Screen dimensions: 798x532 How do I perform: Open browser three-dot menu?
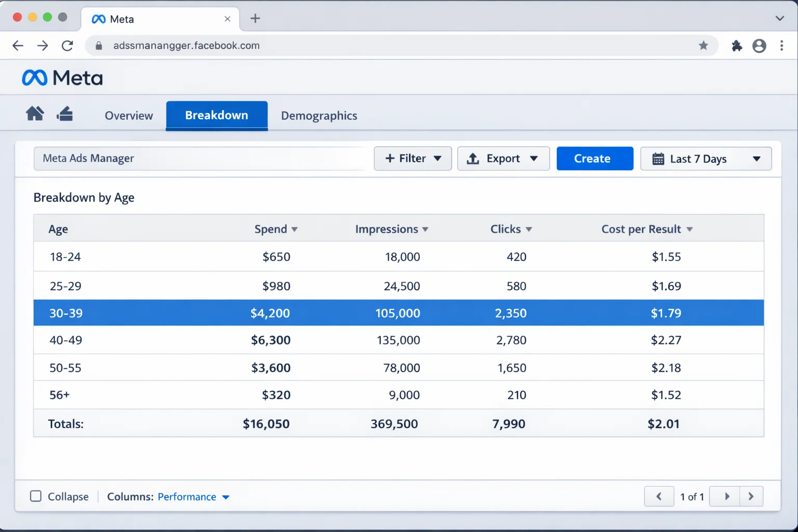pyautogui.click(x=781, y=46)
